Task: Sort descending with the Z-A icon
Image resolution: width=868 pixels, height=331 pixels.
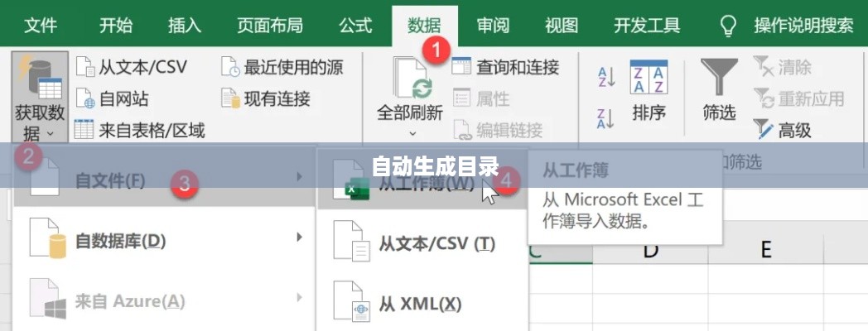Action: tap(606, 118)
